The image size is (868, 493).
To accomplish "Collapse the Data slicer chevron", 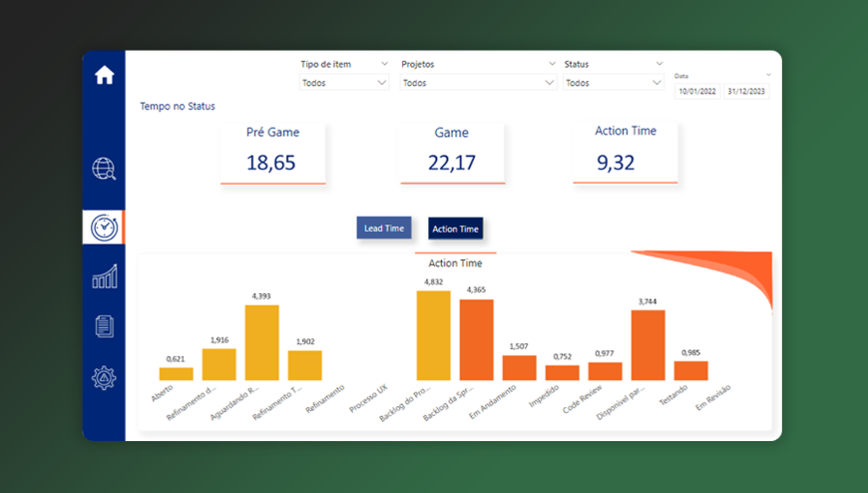I will [768, 75].
